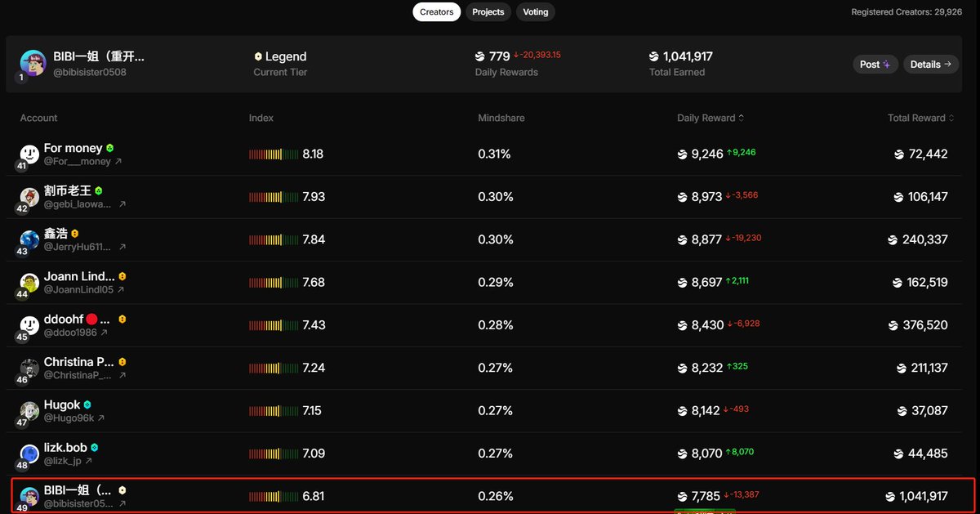Image resolution: width=980 pixels, height=514 pixels.
Task: Click the top card avatar of @bibisister0508
Action: (x=33, y=63)
